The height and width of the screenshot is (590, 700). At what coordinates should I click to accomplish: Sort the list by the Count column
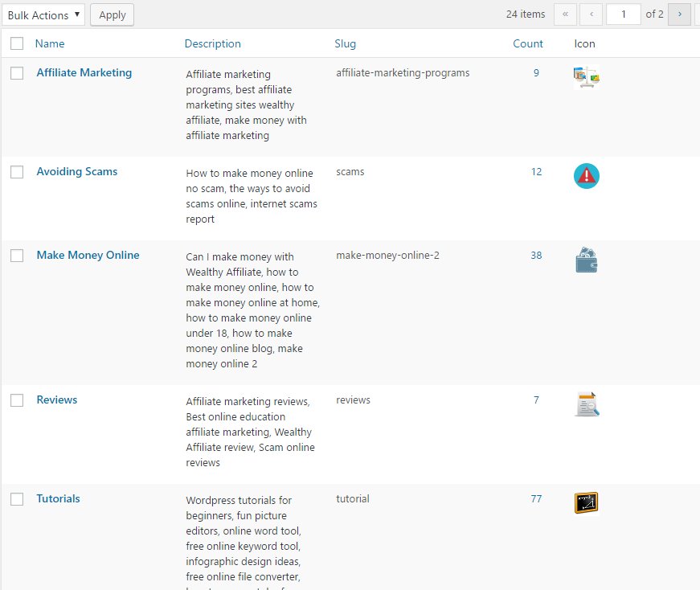click(527, 43)
